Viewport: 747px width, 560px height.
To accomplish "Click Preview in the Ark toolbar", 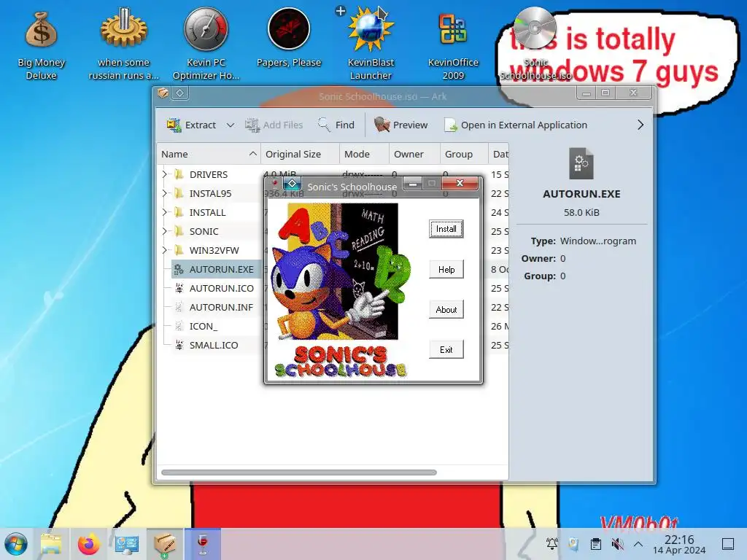I will point(401,125).
